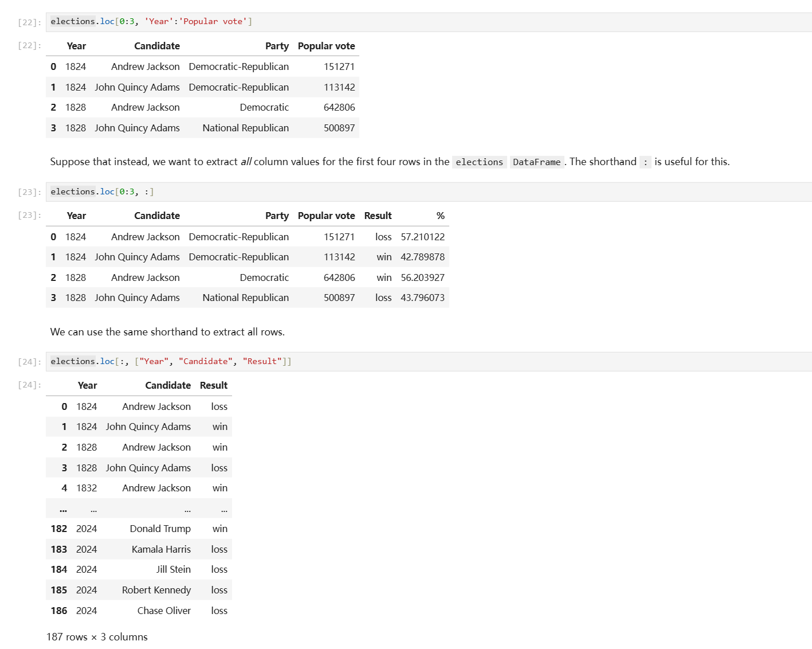
Task: Click the 43.796073 value in output 23
Action: point(422,298)
